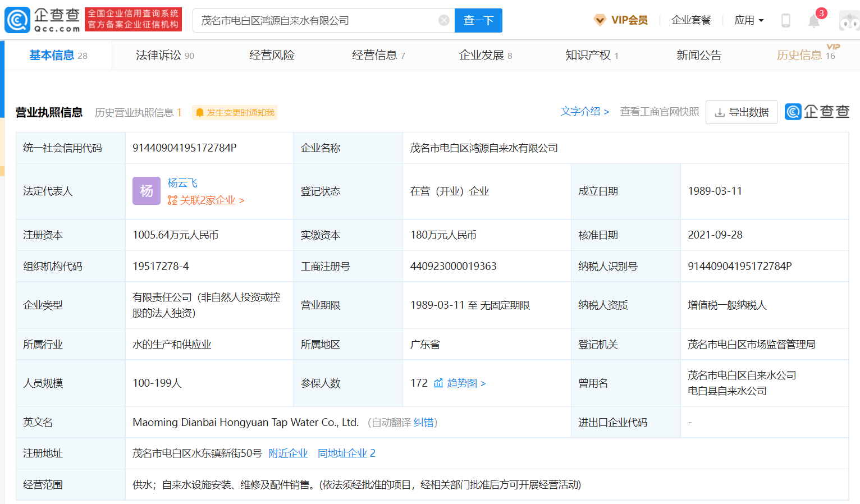
Task: Switch to the 知识产权 tab
Action: (x=591, y=55)
